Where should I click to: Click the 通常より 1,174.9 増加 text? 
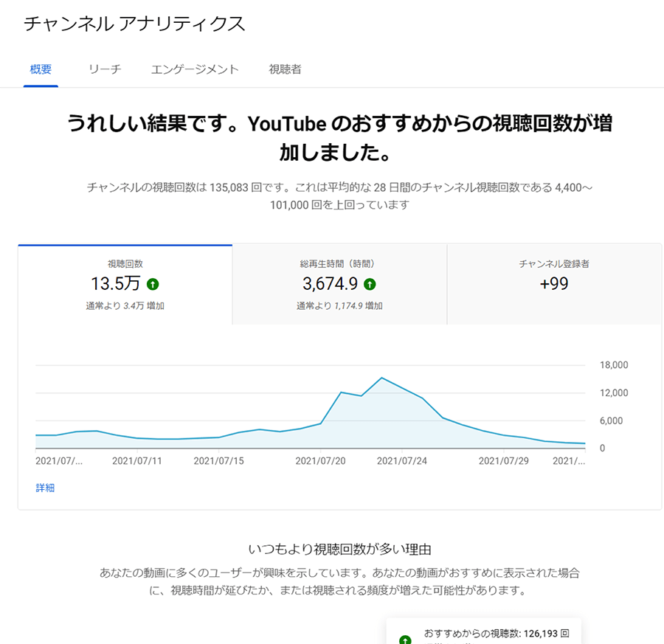click(x=339, y=305)
